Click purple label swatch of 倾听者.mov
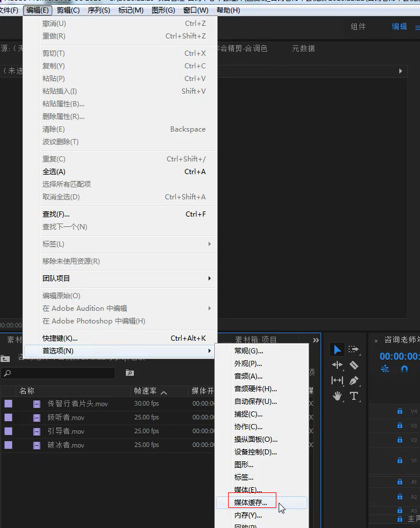The height and width of the screenshot is (528, 420). click(9, 417)
